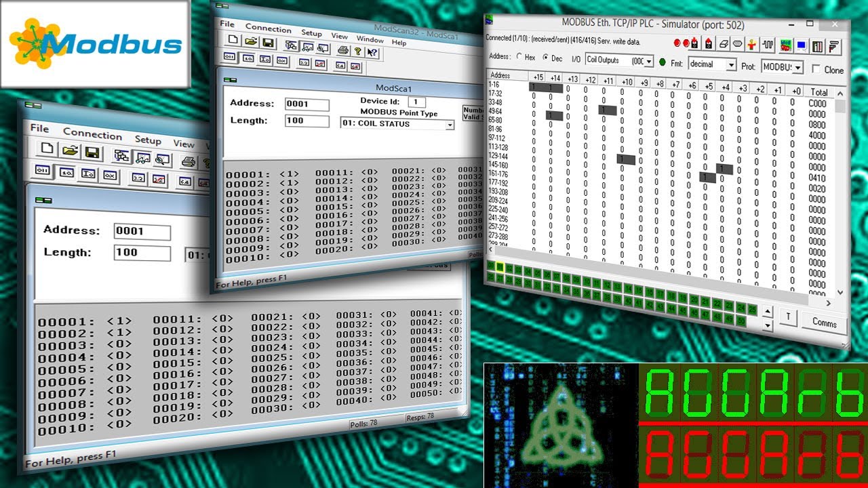868x488 pixels.
Task: Click serial connector icon in PLC Simulator toolbar
Action: (x=737, y=44)
